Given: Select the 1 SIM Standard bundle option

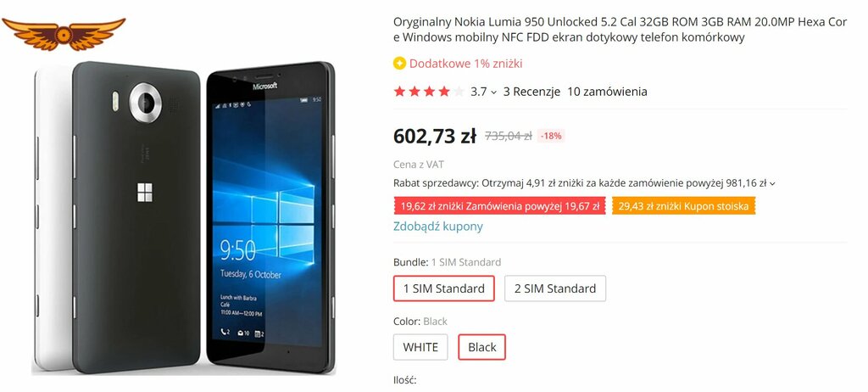Looking at the screenshot, I should (444, 288).
